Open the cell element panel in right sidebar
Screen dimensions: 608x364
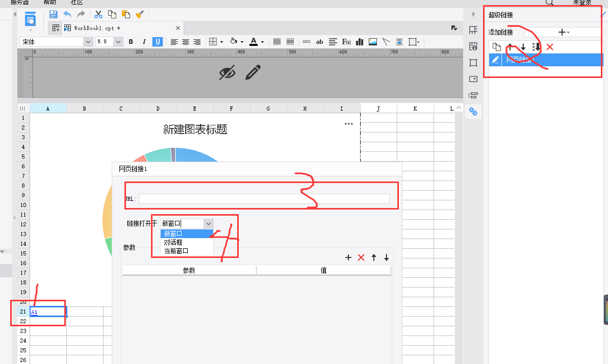(473, 30)
